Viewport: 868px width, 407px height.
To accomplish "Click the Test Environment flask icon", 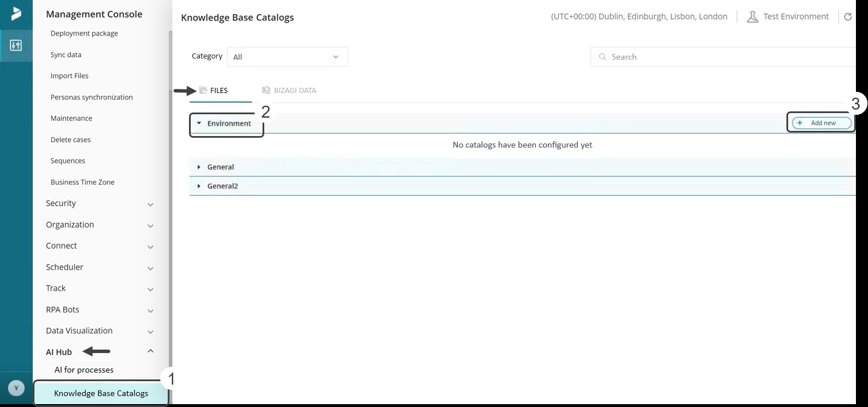I will (752, 17).
